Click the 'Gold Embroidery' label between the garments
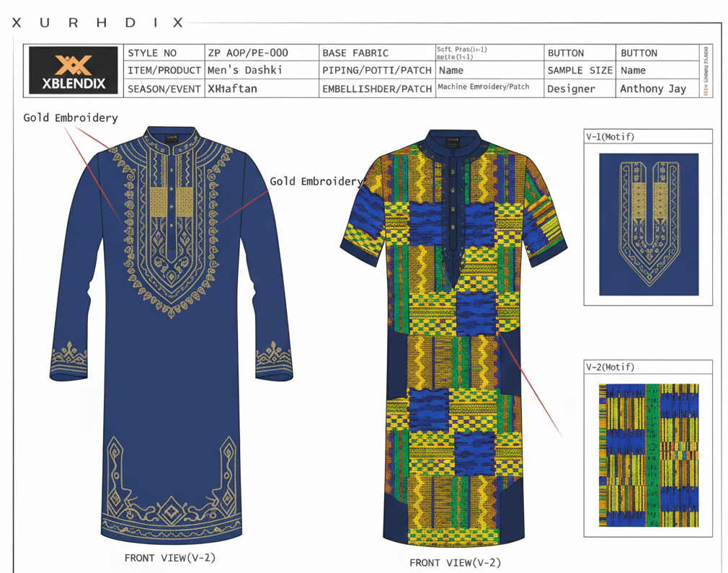The height and width of the screenshot is (573, 728). click(316, 181)
